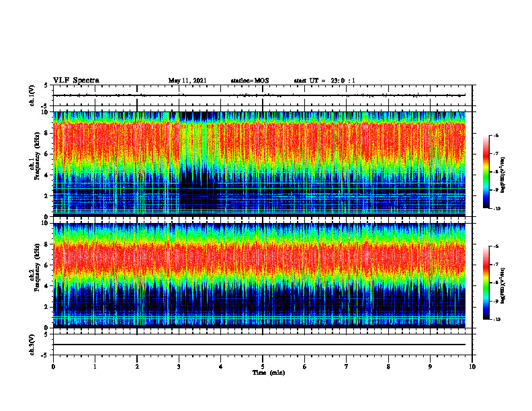532x411 pixels.
Task: Click the "-10" tick on ch.1 colorbar
Action: click(496, 209)
